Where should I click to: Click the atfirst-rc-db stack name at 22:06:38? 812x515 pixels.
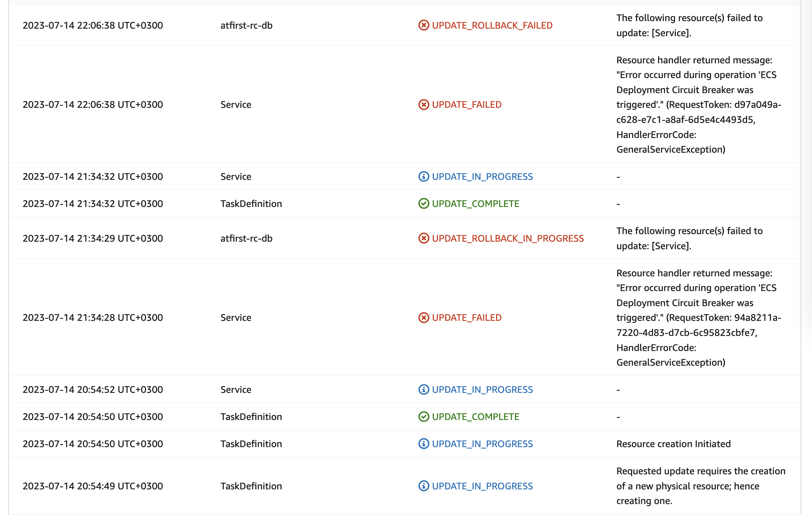247,25
